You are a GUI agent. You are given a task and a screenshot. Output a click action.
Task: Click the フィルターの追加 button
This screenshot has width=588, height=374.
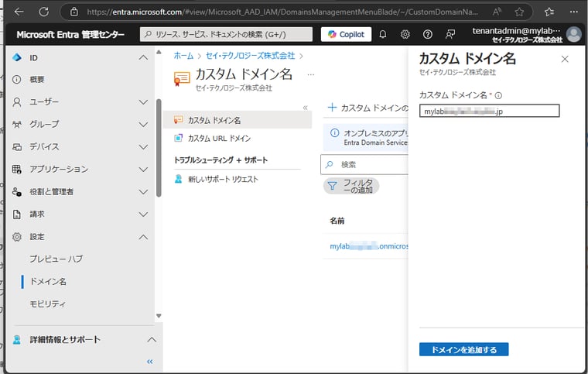[351, 186]
